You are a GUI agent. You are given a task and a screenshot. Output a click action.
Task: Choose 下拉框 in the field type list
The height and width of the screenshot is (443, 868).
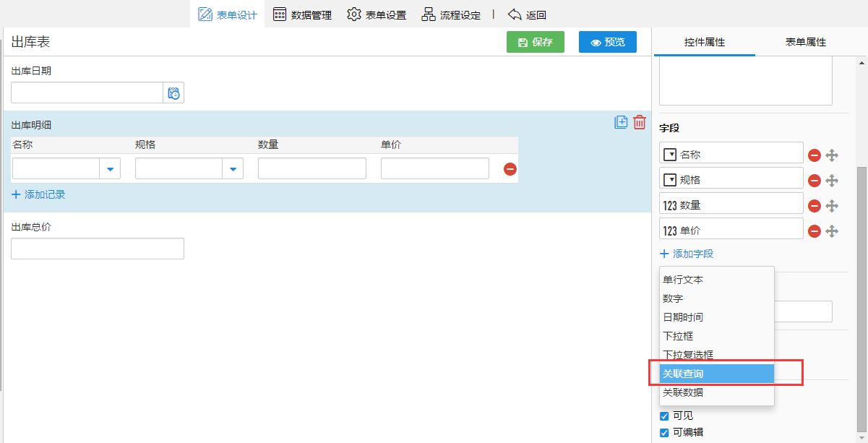click(678, 336)
